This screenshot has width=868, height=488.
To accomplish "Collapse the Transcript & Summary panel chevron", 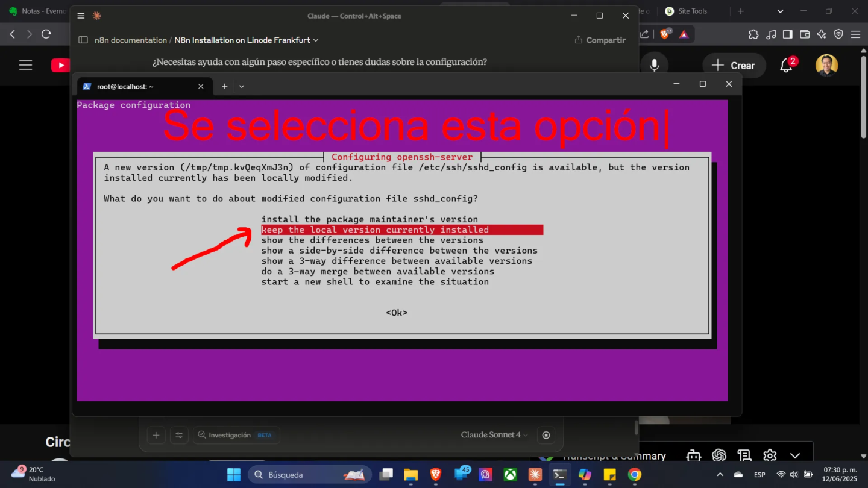I will (x=795, y=455).
